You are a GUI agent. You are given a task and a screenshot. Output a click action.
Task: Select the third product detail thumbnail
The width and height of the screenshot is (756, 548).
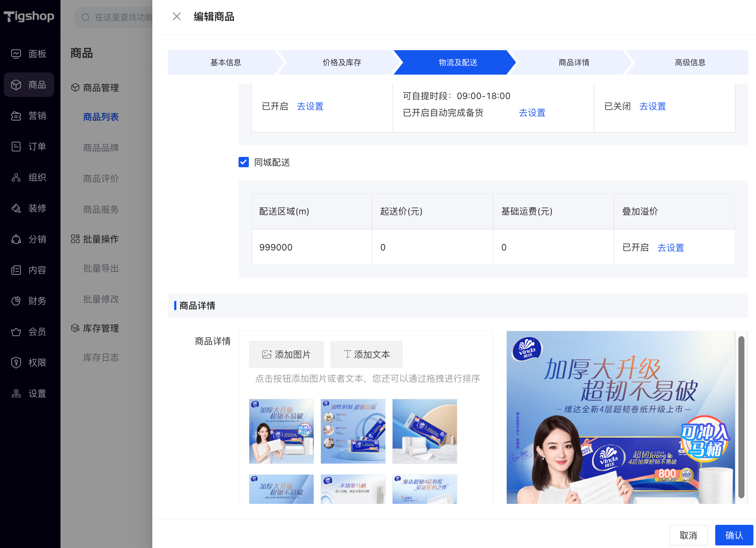pos(424,431)
